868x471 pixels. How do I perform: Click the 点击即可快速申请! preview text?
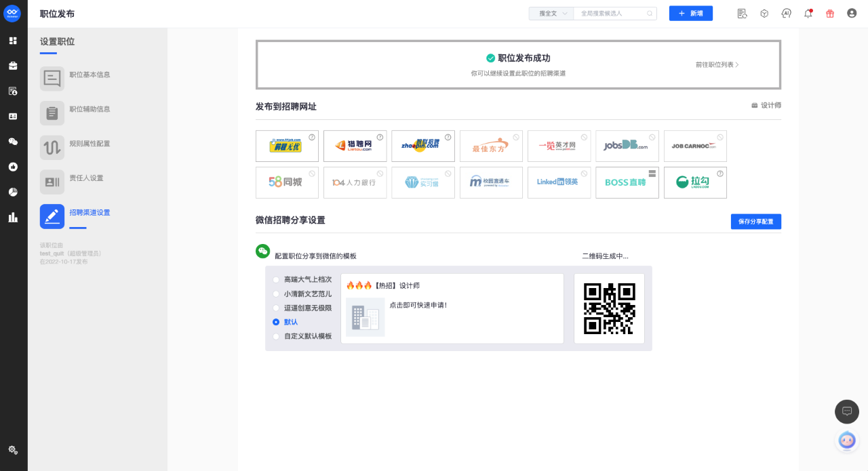point(418,305)
